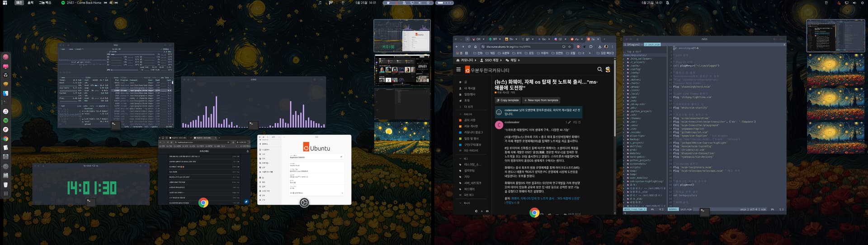Screen dimensions: 868x245
Task: Select the third dark workspace thumbnail
Action: coord(402,104)
